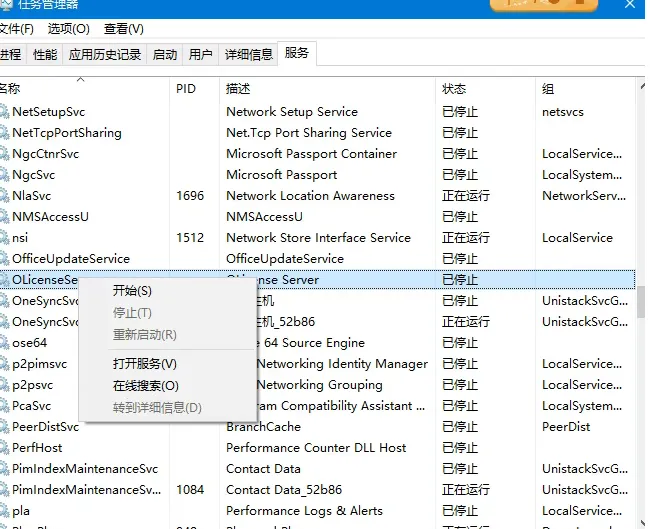Select the ose64 service name
Screen dimensions: 650x529
tap(29, 343)
